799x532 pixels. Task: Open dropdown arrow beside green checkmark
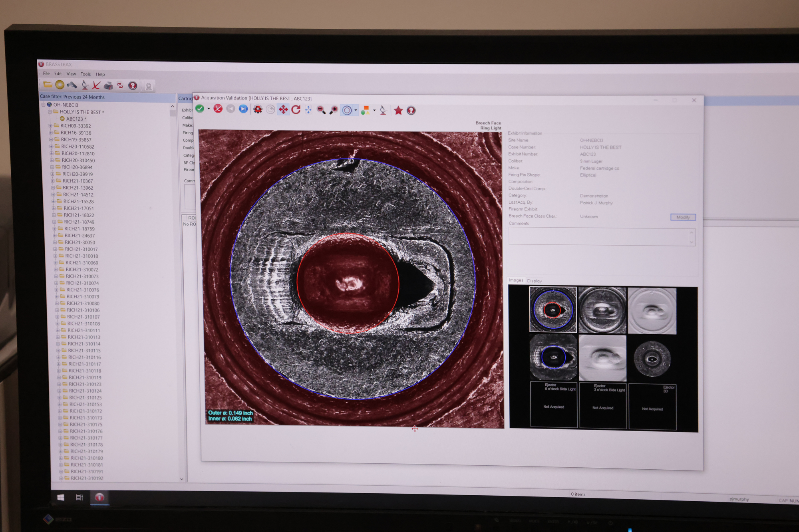pyautogui.click(x=209, y=109)
